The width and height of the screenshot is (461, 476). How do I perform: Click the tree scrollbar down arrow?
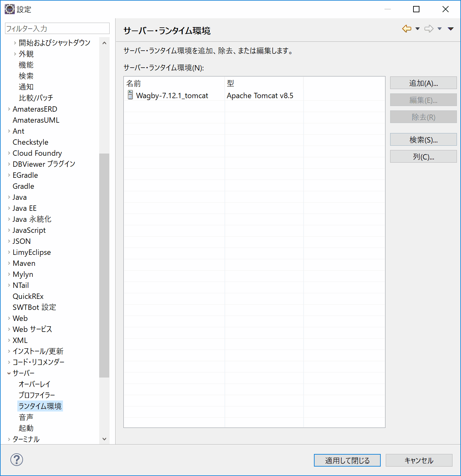pyautogui.click(x=104, y=439)
